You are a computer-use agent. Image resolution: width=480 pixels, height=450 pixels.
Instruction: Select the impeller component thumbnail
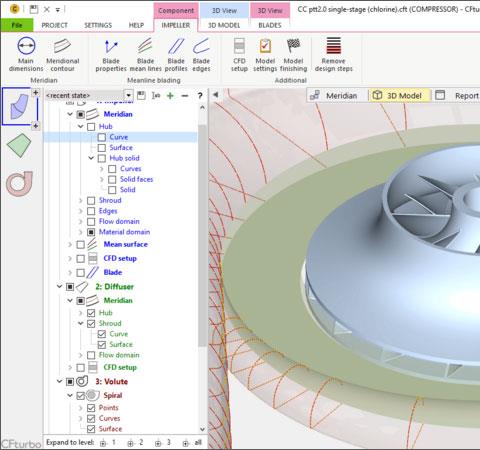tap(20, 107)
